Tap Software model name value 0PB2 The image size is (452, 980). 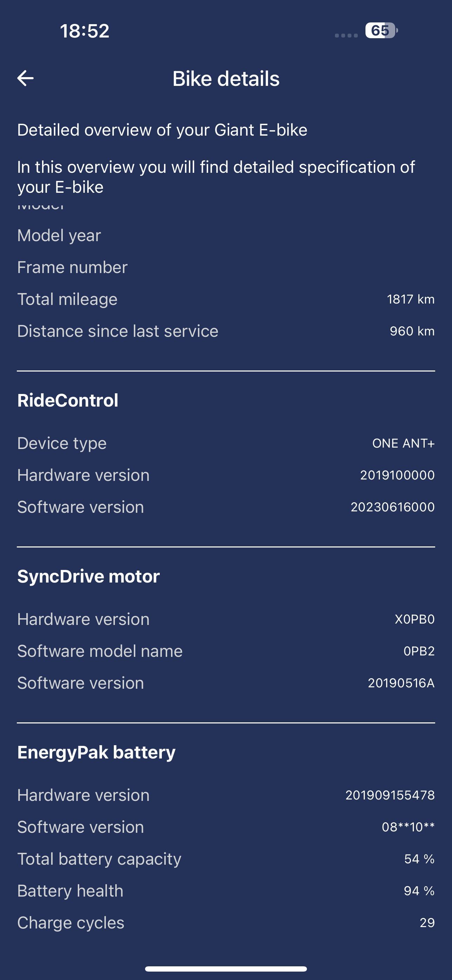(419, 651)
